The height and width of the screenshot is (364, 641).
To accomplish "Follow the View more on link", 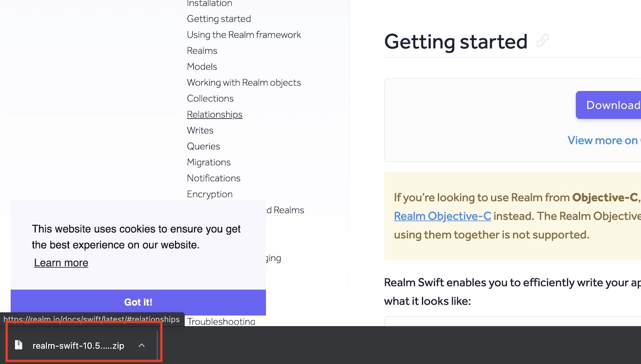I will [x=604, y=140].
